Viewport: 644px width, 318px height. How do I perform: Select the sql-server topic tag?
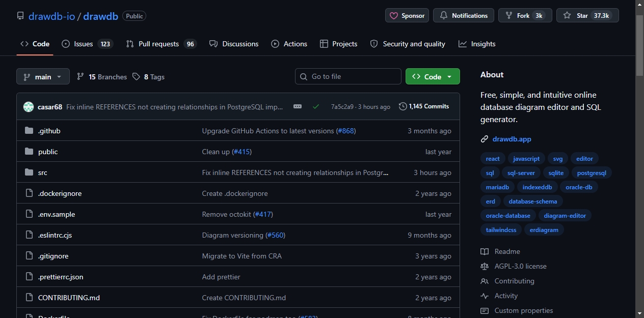click(x=521, y=173)
